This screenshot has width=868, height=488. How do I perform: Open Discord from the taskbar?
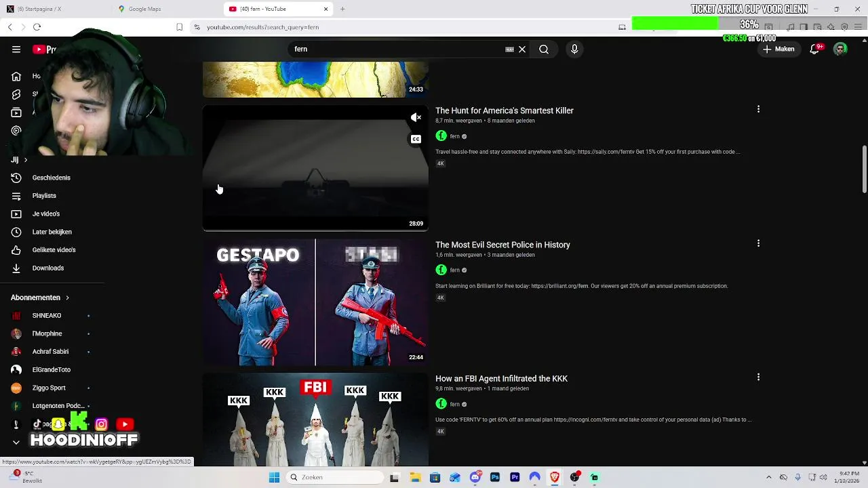coord(475,477)
